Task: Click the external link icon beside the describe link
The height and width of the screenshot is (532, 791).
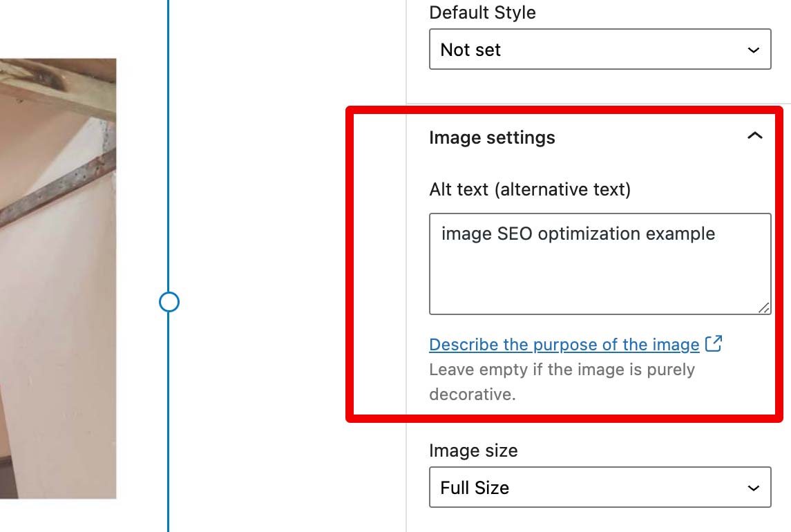Action: (x=714, y=343)
